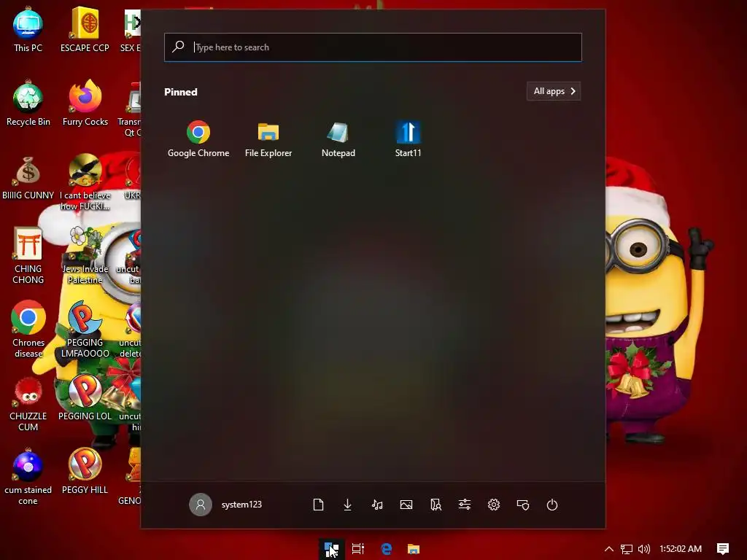The image size is (747, 560).
Task: Select the PEGGY HILL desktop icon
Action: [85, 472]
